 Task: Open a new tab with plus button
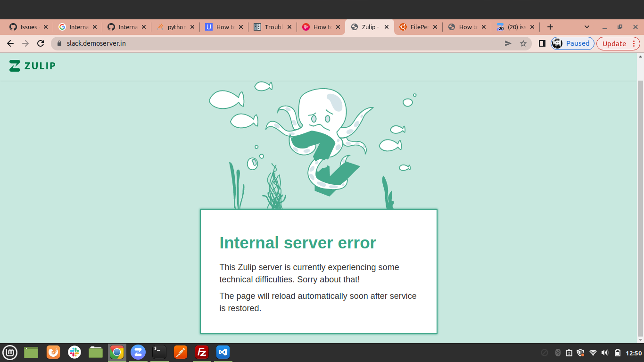pyautogui.click(x=550, y=27)
